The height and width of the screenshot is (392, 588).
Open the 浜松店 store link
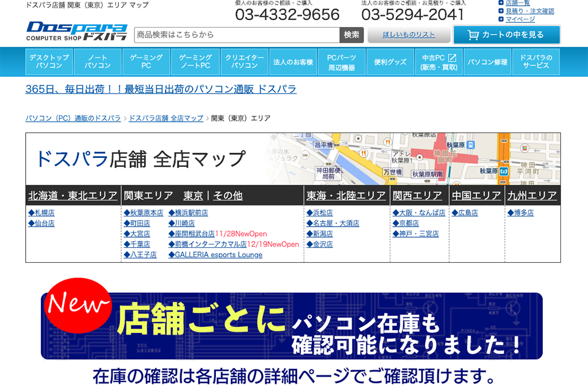point(319,213)
